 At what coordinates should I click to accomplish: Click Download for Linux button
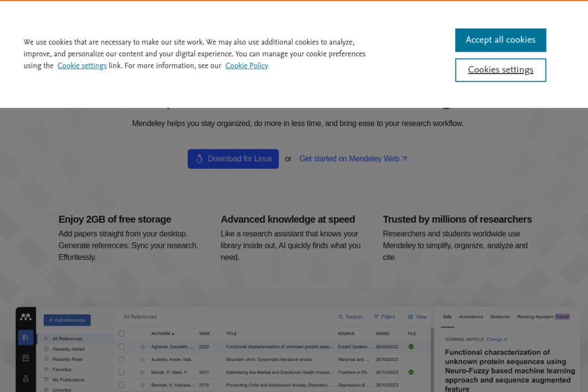click(233, 159)
